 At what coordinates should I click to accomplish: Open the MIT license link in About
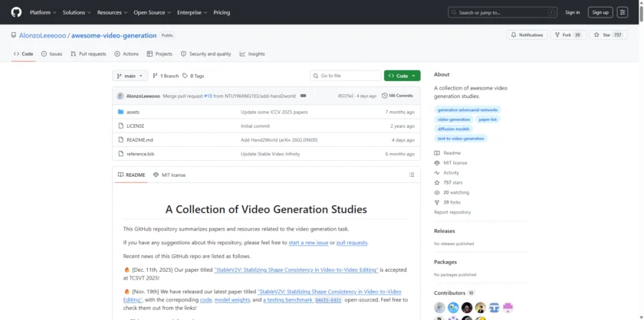coord(451,163)
